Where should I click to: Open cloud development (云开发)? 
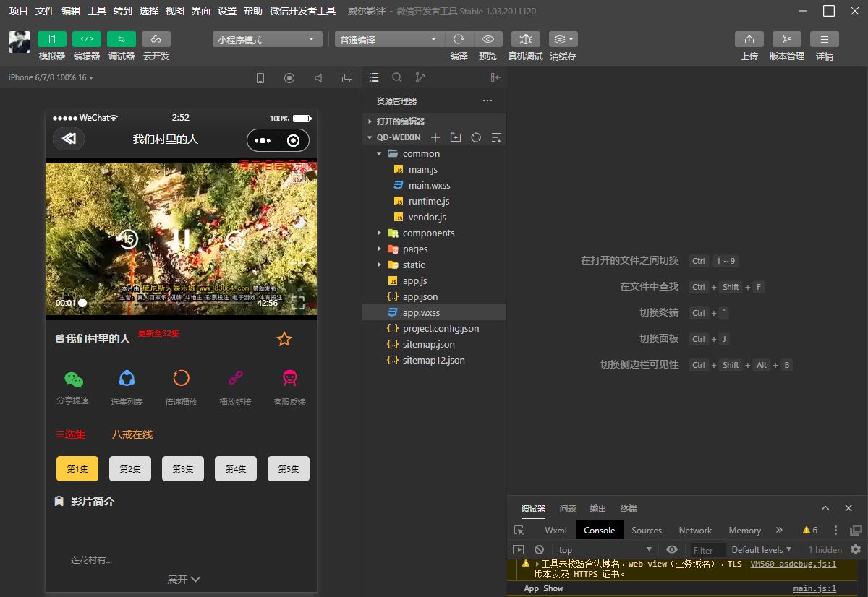(156, 39)
